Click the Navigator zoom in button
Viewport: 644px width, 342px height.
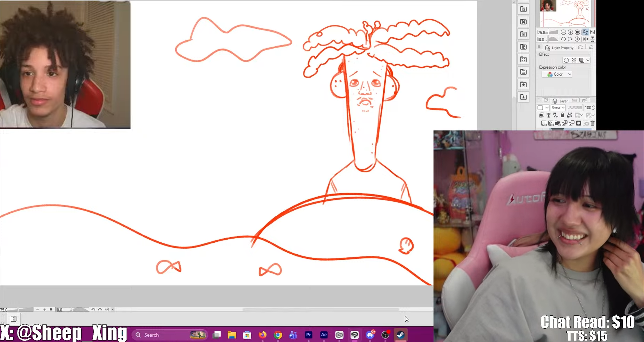[570, 32]
